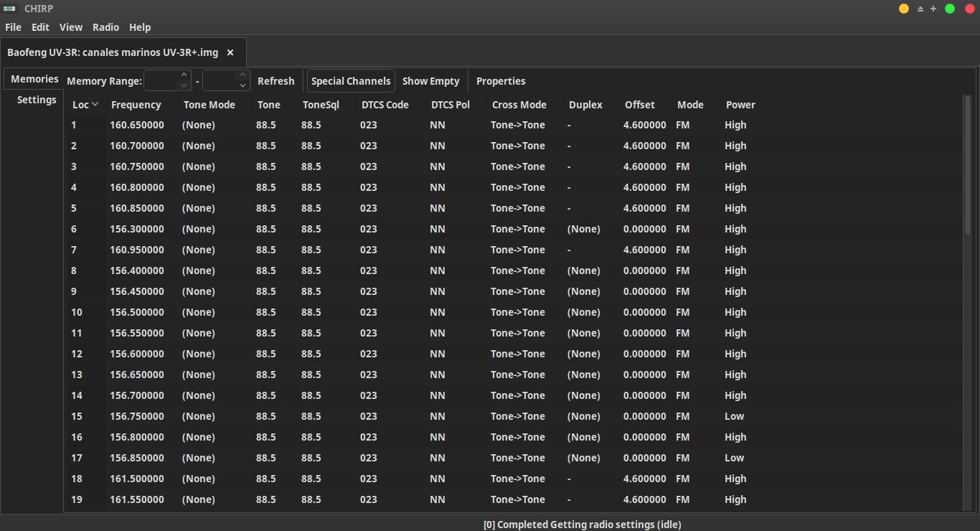The image size is (980, 531).
Task: Increase the Memory Range end value
Action: [243, 75]
